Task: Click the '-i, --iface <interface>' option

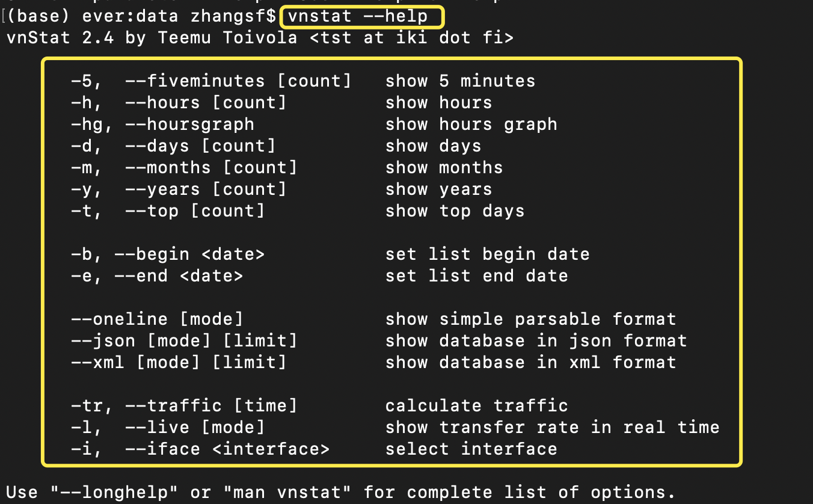Action: 200,449
